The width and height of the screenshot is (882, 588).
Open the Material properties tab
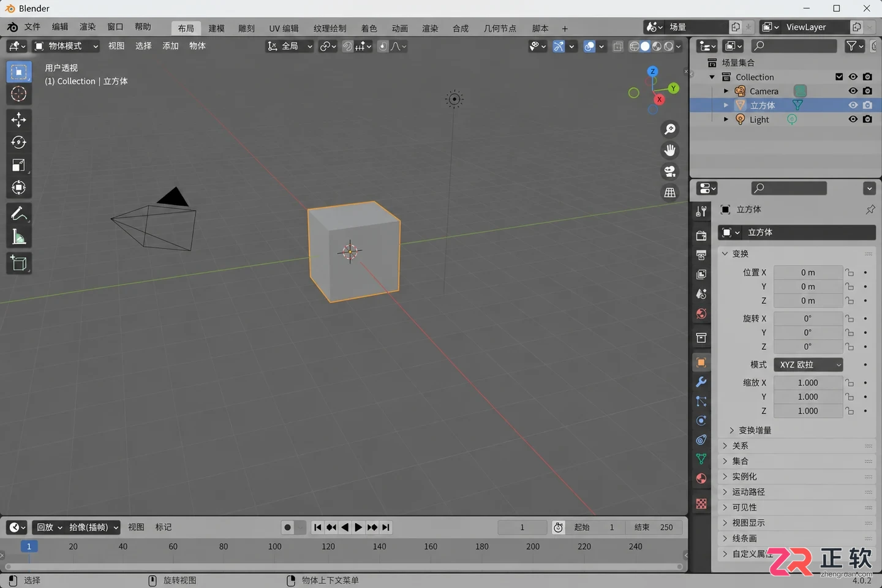pyautogui.click(x=701, y=478)
